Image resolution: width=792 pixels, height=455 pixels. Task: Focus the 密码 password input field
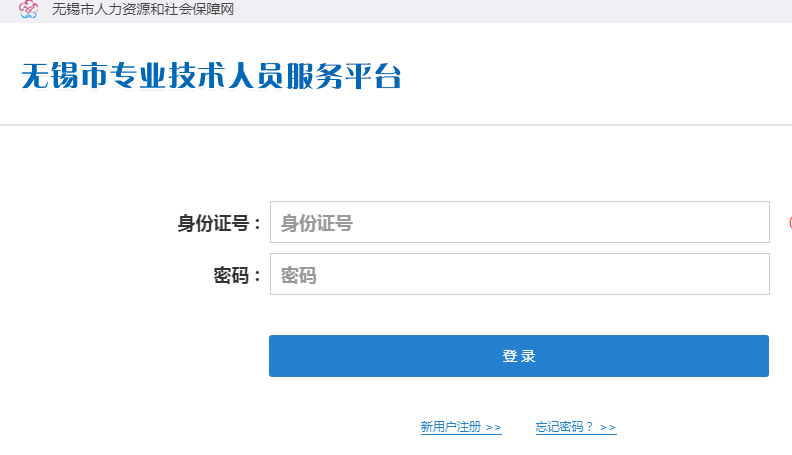tap(520, 274)
